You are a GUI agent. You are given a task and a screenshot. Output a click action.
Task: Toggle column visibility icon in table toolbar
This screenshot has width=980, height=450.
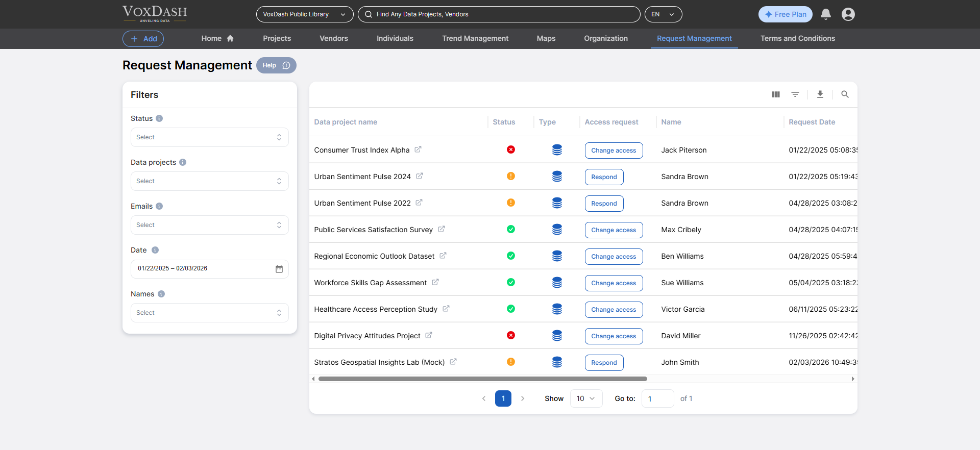coord(775,94)
